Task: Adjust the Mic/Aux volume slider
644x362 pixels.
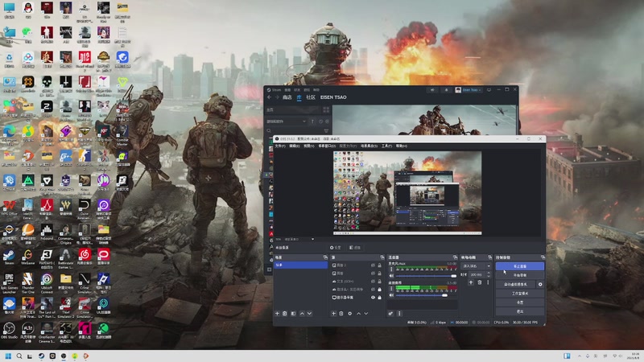Action: point(426,276)
